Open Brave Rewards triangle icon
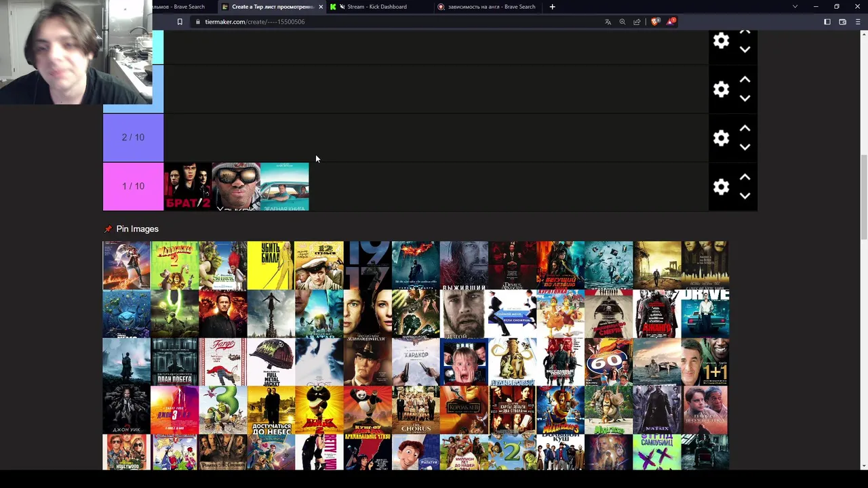868x488 pixels. point(671,22)
